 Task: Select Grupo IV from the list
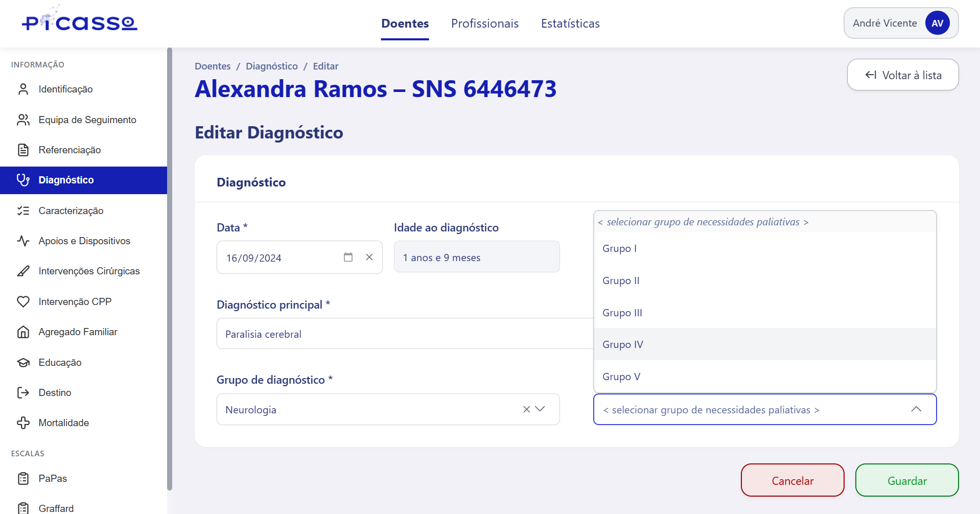pos(623,344)
